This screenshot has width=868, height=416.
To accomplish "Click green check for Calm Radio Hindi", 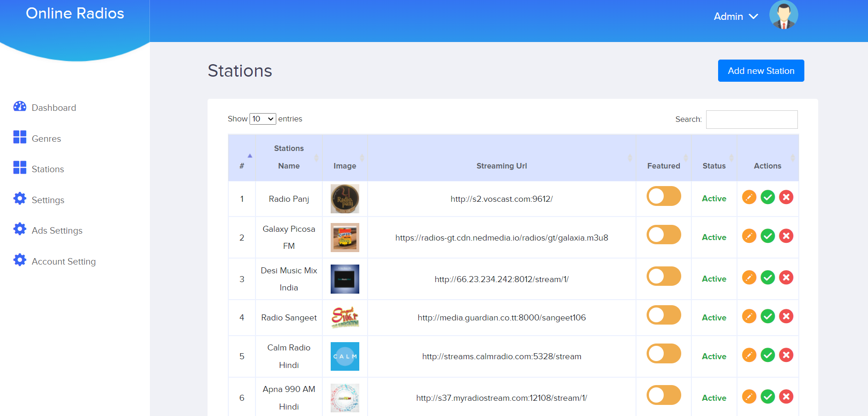I will click(x=767, y=355).
